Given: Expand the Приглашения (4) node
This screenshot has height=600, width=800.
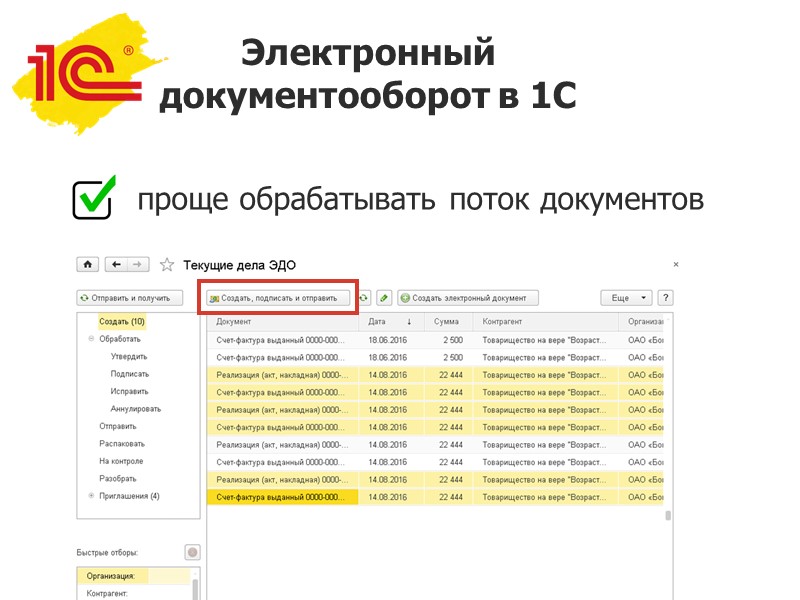Looking at the screenshot, I should 91,495.
